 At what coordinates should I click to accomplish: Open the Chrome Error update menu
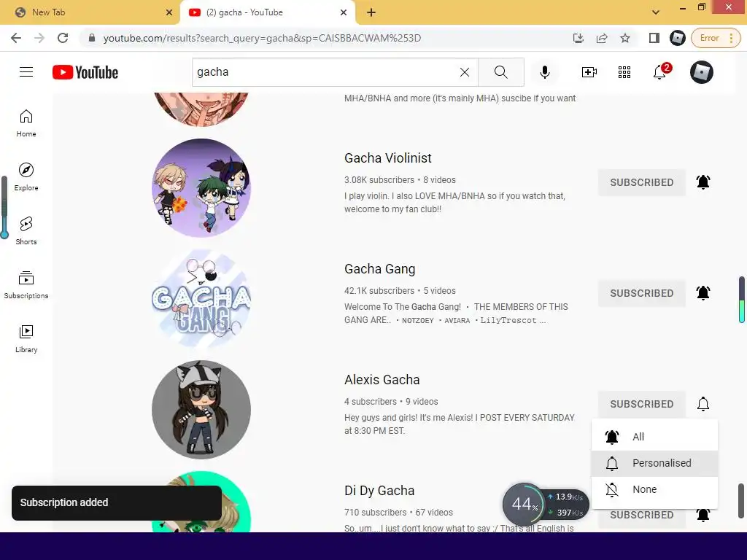click(x=716, y=38)
